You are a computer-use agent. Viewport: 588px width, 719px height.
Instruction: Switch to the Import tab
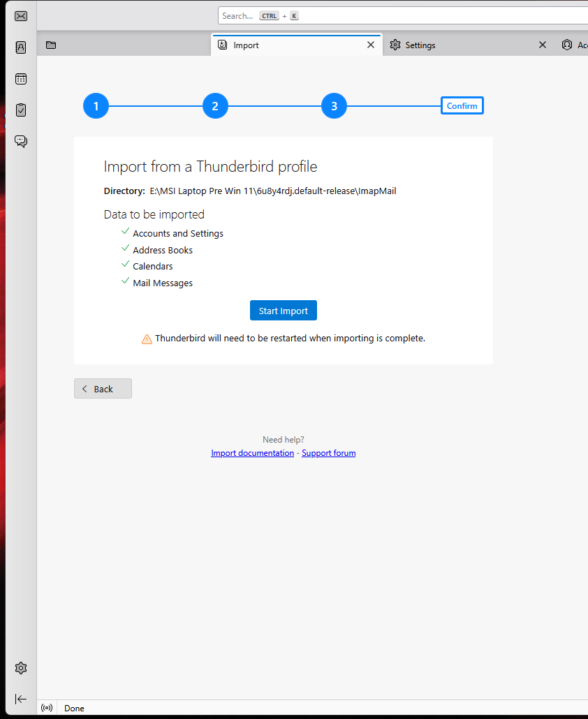(296, 45)
